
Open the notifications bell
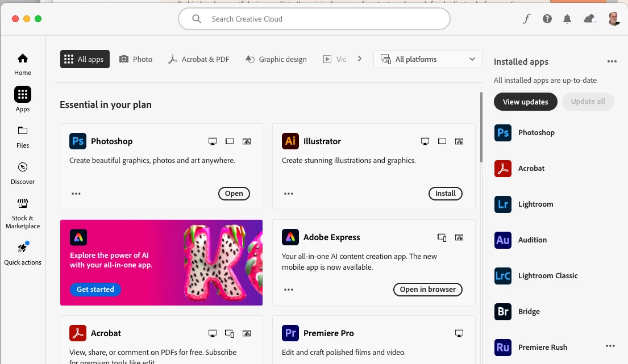(567, 19)
